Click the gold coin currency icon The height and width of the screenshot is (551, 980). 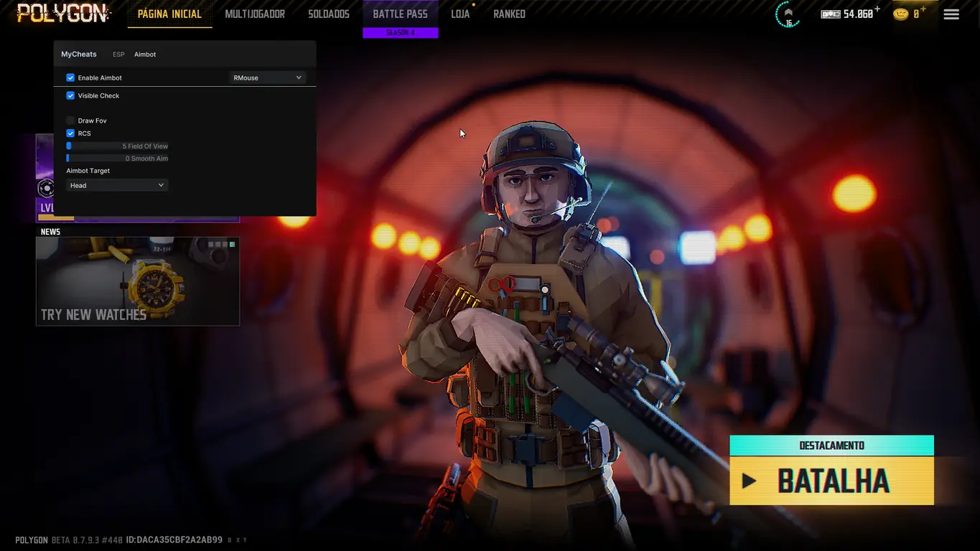pyautogui.click(x=900, y=14)
